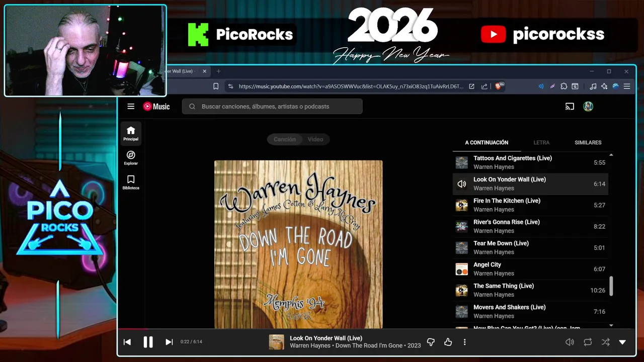The image size is (644, 362).
Task: Select the LETRA tab
Action: [541, 142]
